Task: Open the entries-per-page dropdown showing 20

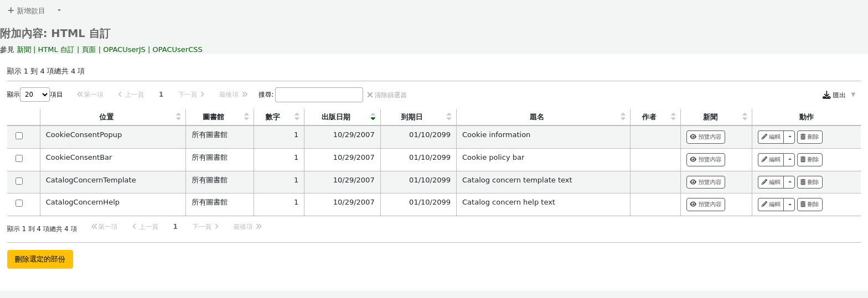Action: pyautogui.click(x=35, y=95)
